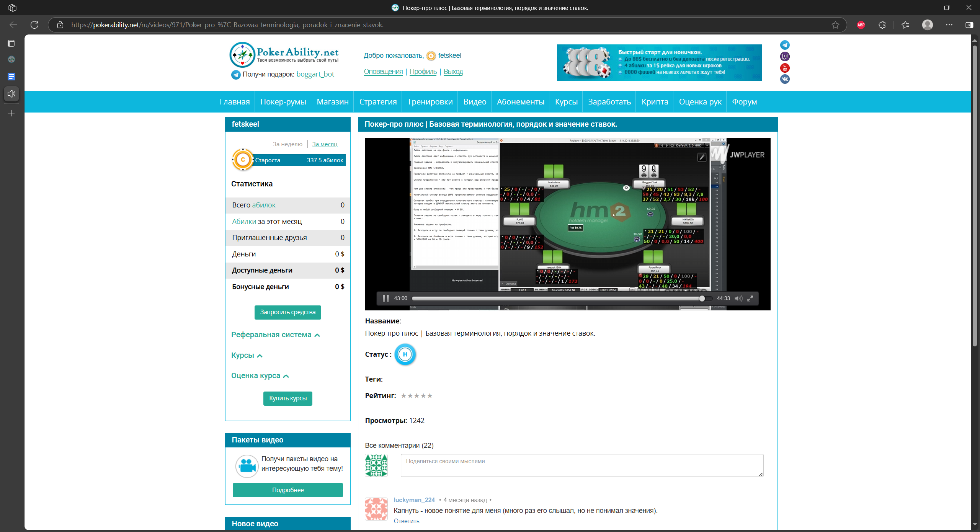Open the ABP ad blocker extension

[861, 25]
